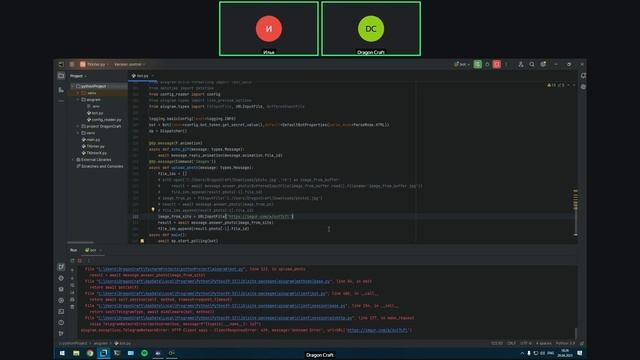Open the Problems tool window icon
Viewport: 640px width, 360px height.
pyautogui.click(x=61, y=322)
